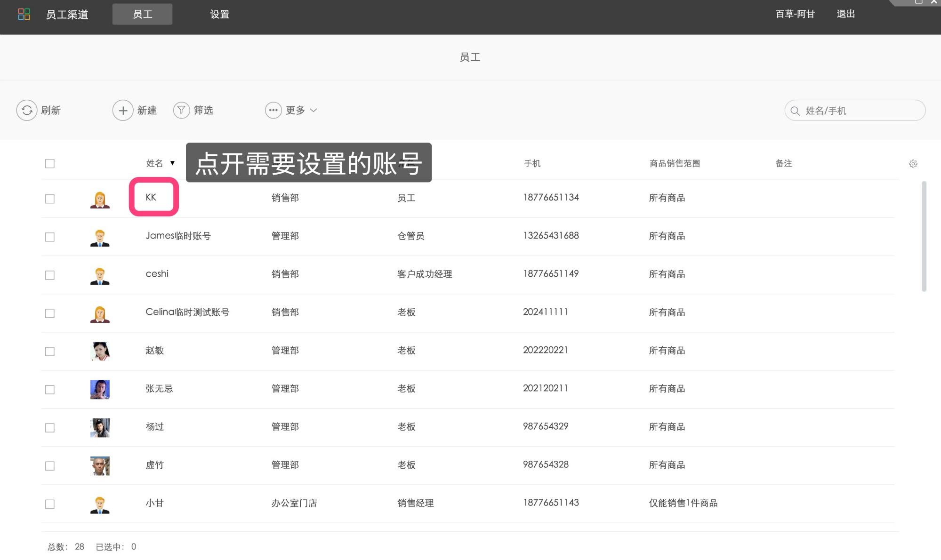Check the box for ceshi row
This screenshot has height=560, width=941.
click(x=50, y=275)
